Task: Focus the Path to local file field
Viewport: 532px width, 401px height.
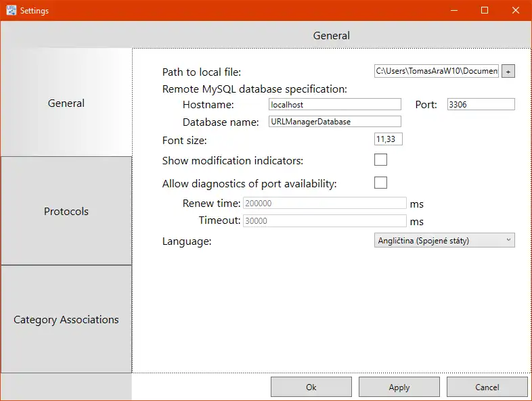Action: 437,71
